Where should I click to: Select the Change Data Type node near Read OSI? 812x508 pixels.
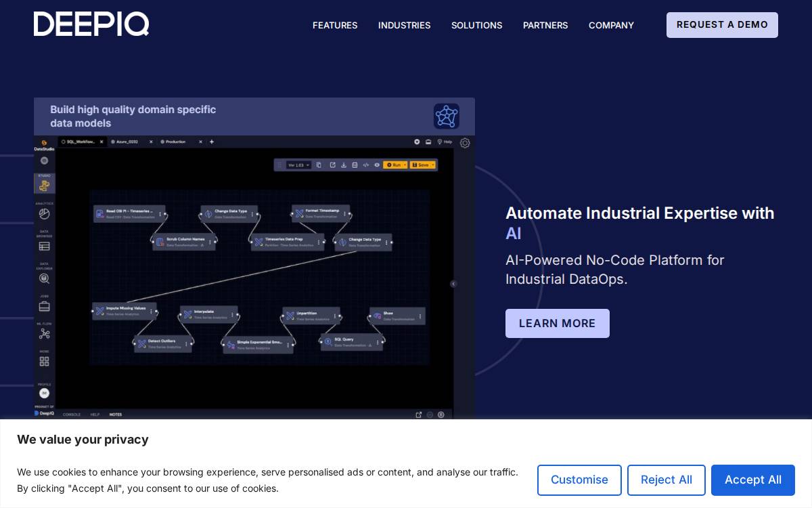click(x=230, y=214)
